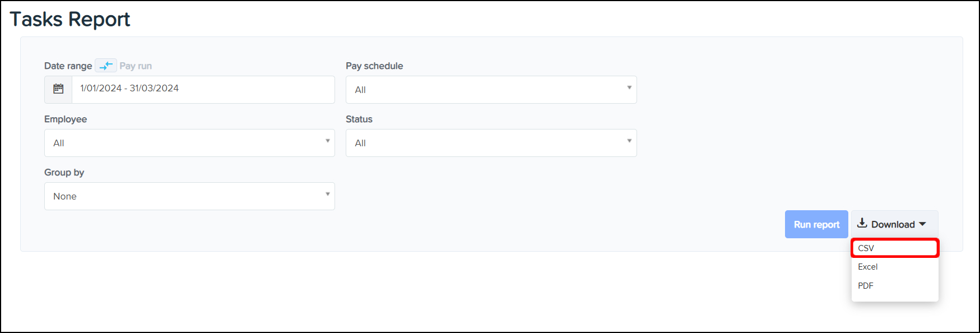The height and width of the screenshot is (333, 980).
Task: Click the caret arrow next to Download
Action: click(x=922, y=224)
